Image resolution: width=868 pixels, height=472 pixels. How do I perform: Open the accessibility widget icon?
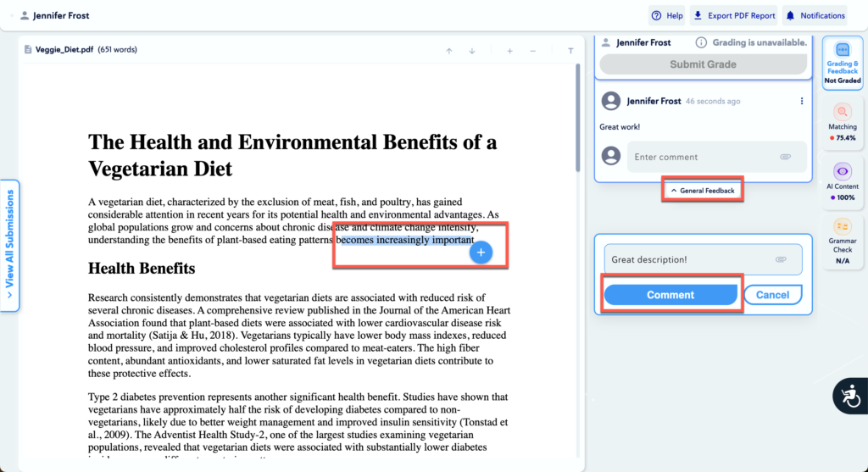tap(849, 395)
